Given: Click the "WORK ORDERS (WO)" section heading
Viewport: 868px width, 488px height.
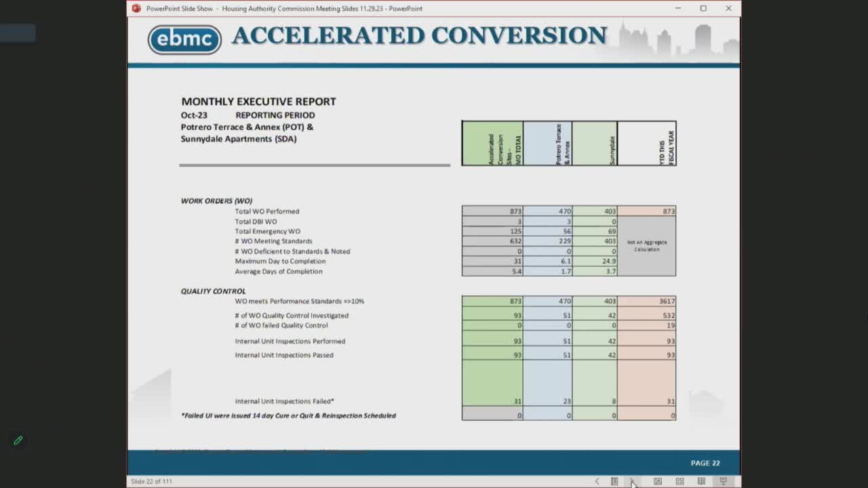Looking at the screenshot, I should click(216, 201).
